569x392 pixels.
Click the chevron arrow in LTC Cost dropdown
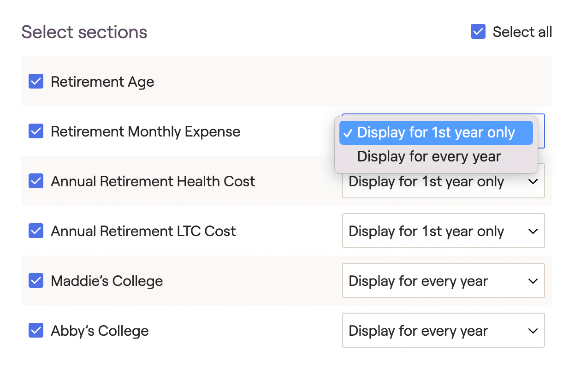pos(533,231)
